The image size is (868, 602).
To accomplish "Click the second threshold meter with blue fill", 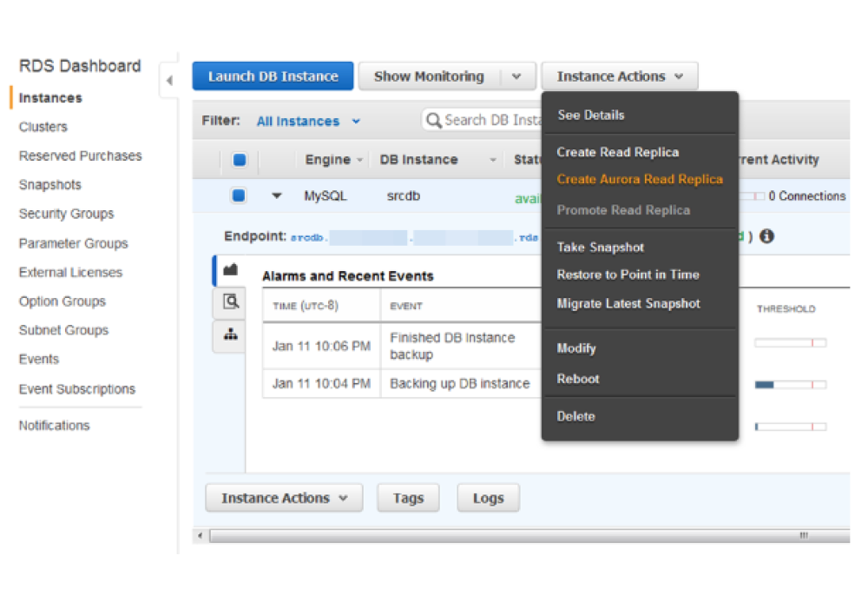I will click(791, 384).
